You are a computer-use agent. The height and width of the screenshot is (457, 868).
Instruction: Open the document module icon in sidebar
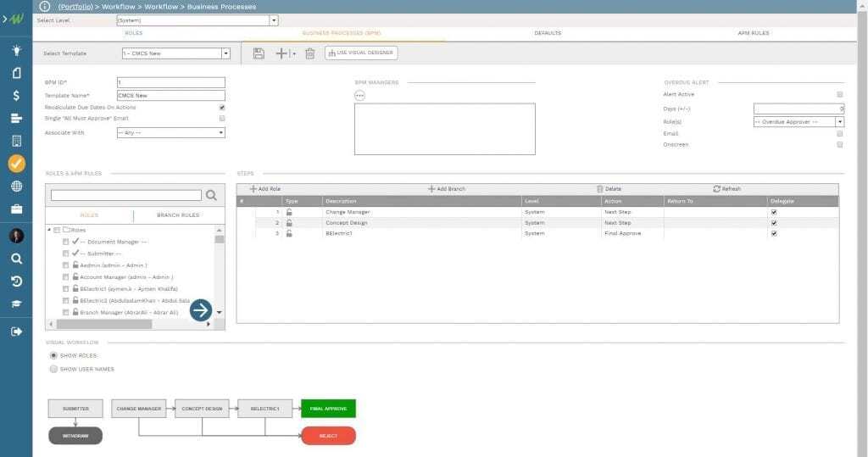[17, 73]
